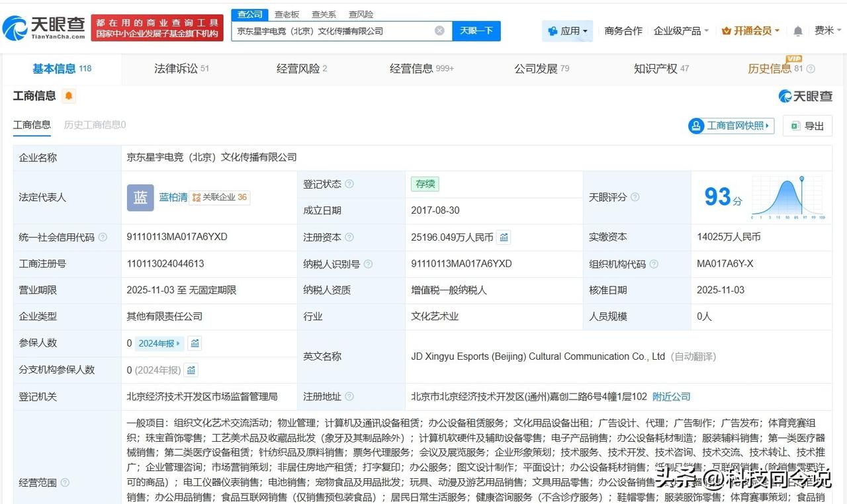Image resolution: width=847 pixels, height=504 pixels.
Task: Click the help icon next to 历史信息
Action: (811, 69)
